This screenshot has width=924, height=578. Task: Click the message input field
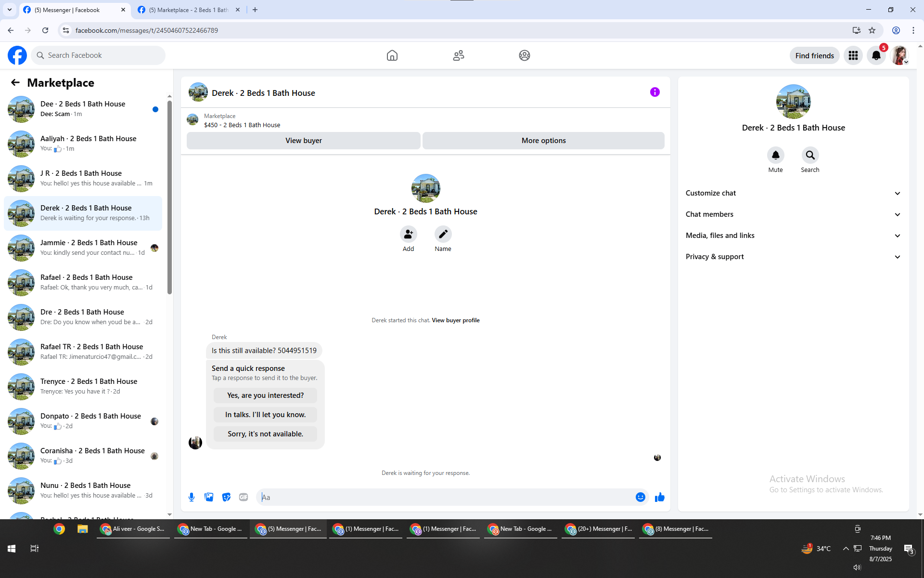click(x=445, y=497)
